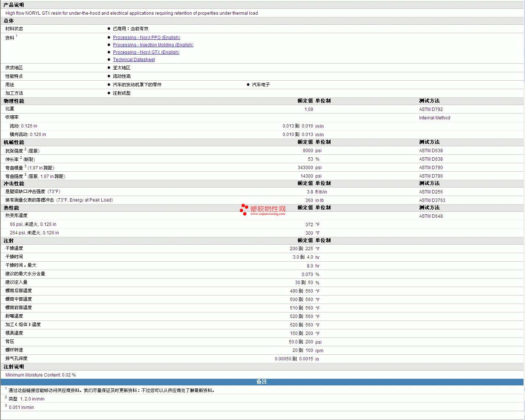Click the ASTM D648 test method

pos(431,216)
